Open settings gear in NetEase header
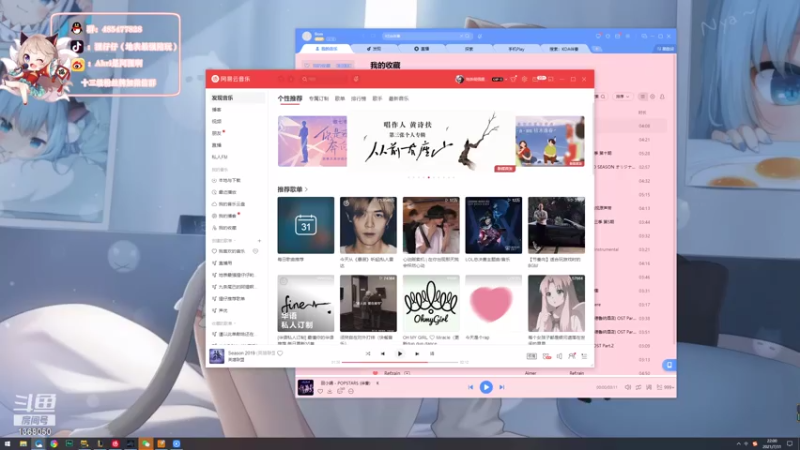This screenshot has height=450, width=800. pos(524,79)
